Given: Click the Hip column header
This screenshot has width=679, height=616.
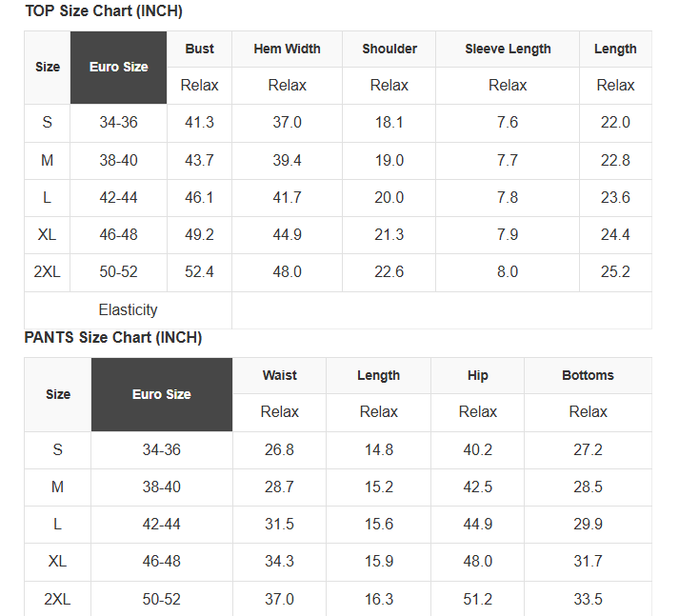Looking at the screenshot, I should pos(477,375).
